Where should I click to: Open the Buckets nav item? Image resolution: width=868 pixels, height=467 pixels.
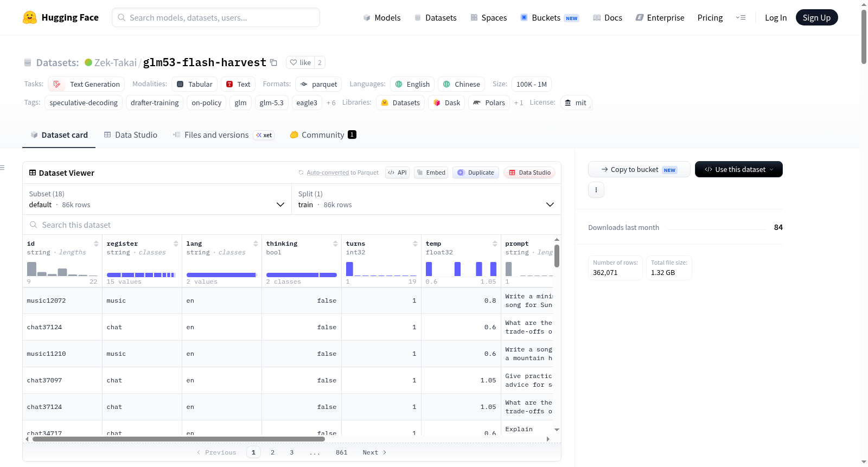click(x=550, y=17)
